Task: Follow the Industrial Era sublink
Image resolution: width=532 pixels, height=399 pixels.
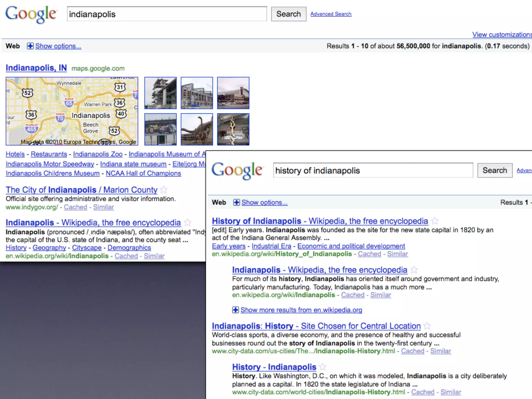Action: [271, 246]
